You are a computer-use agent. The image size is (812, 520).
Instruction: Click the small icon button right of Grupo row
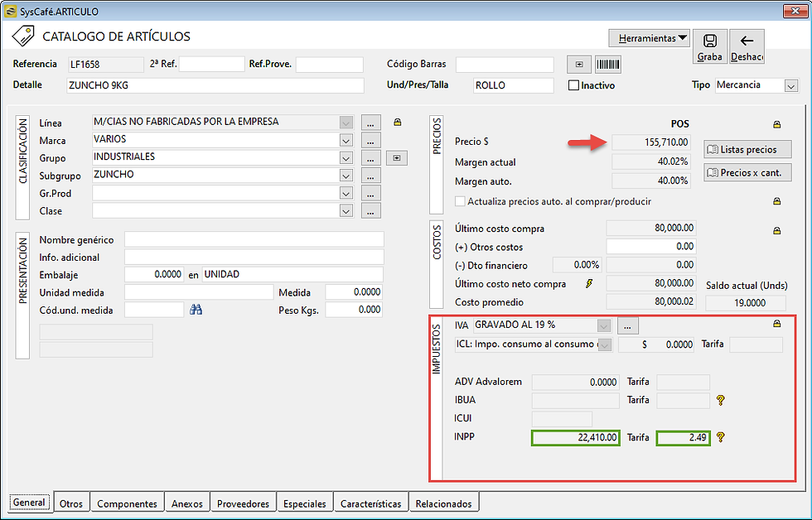(x=397, y=158)
